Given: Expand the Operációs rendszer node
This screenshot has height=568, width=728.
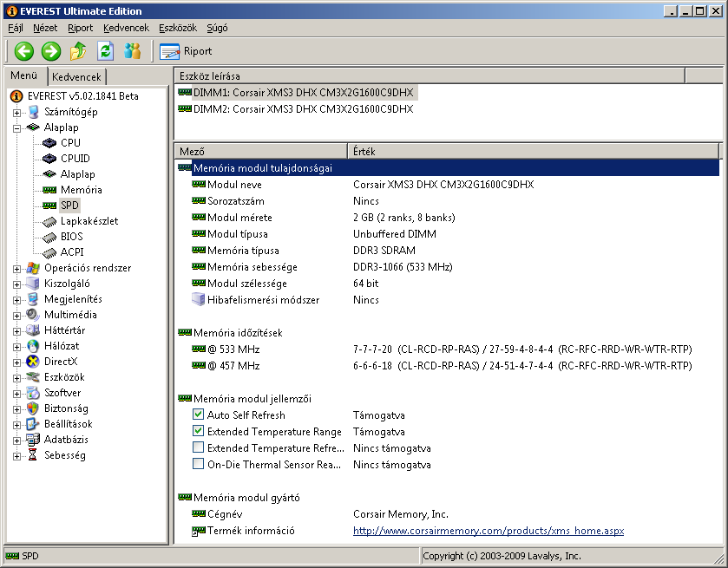Looking at the screenshot, I should [x=16, y=269].
